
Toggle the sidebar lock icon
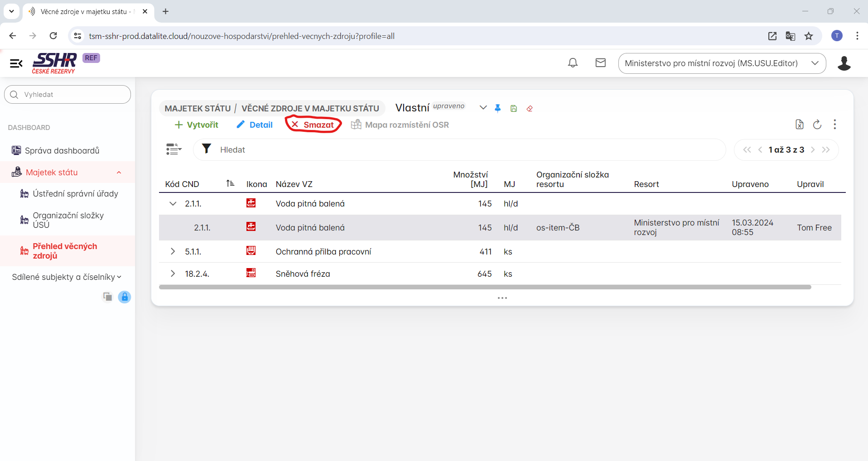pyautogui.click(x=125, y=297)
